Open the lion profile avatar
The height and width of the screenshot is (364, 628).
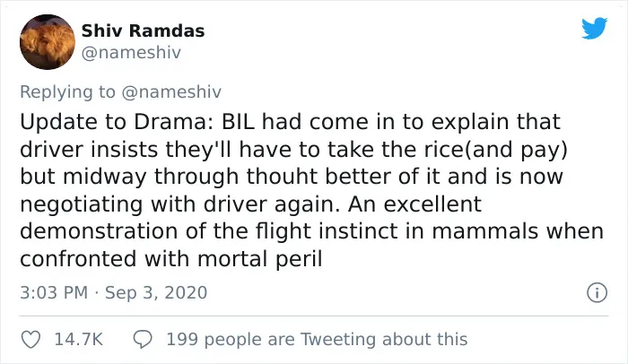click(48, 42)
